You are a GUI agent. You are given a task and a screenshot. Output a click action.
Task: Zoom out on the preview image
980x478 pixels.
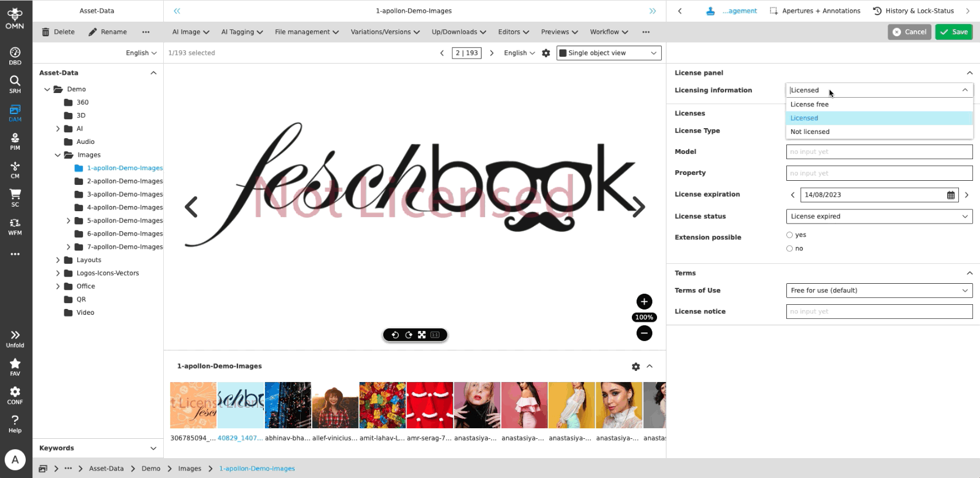tap(644, 333)
